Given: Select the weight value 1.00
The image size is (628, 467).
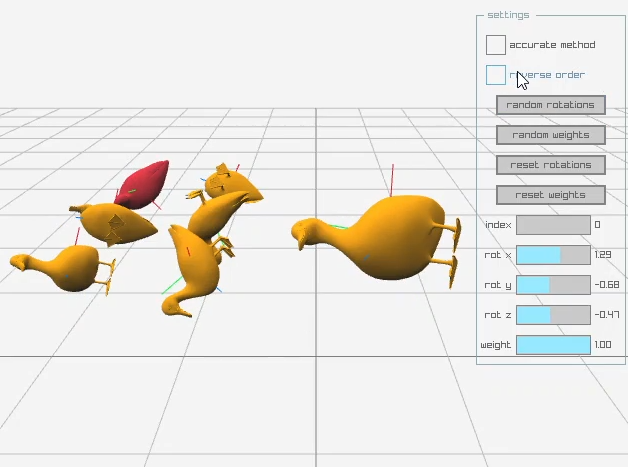Looking at the screenshot, I should [603, 345].
